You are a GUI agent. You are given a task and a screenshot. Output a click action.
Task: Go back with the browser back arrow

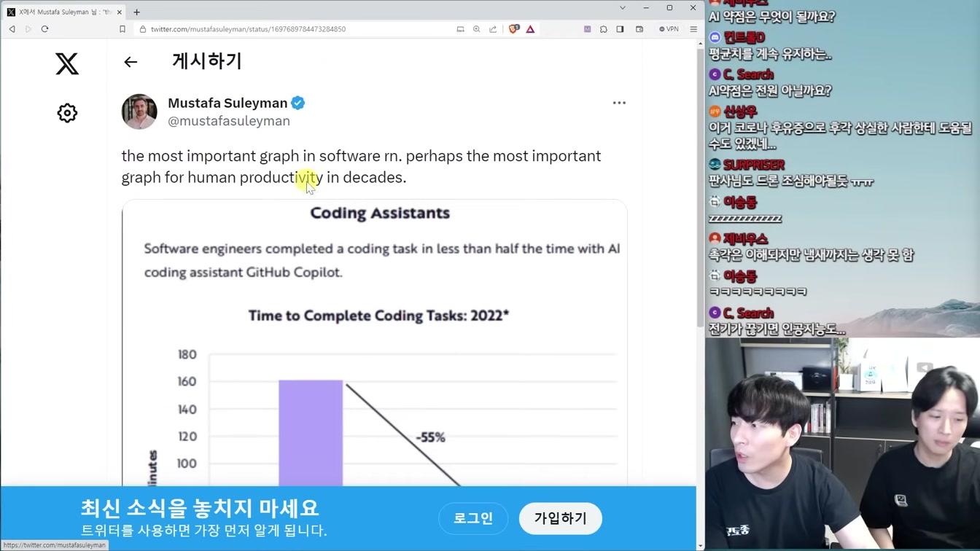(12, 29)
